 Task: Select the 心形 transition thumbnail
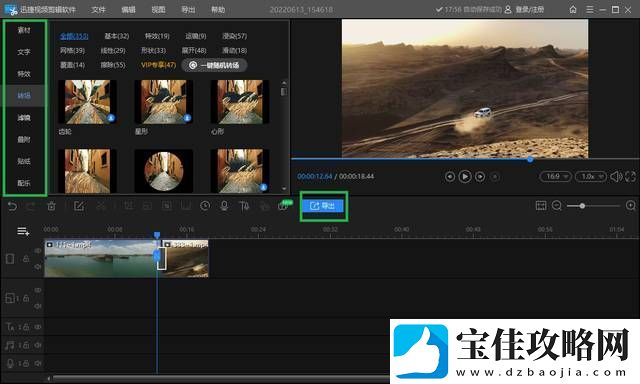[x=240, y=102]
